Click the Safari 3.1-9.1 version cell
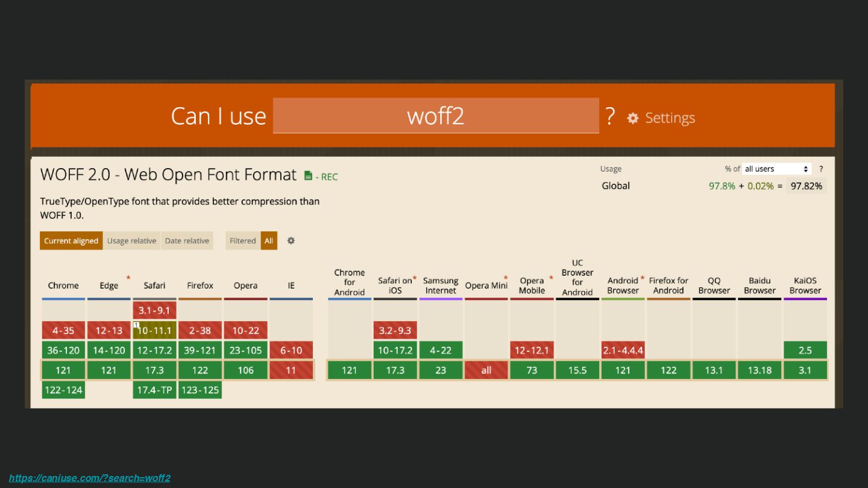 coord(154,310)
